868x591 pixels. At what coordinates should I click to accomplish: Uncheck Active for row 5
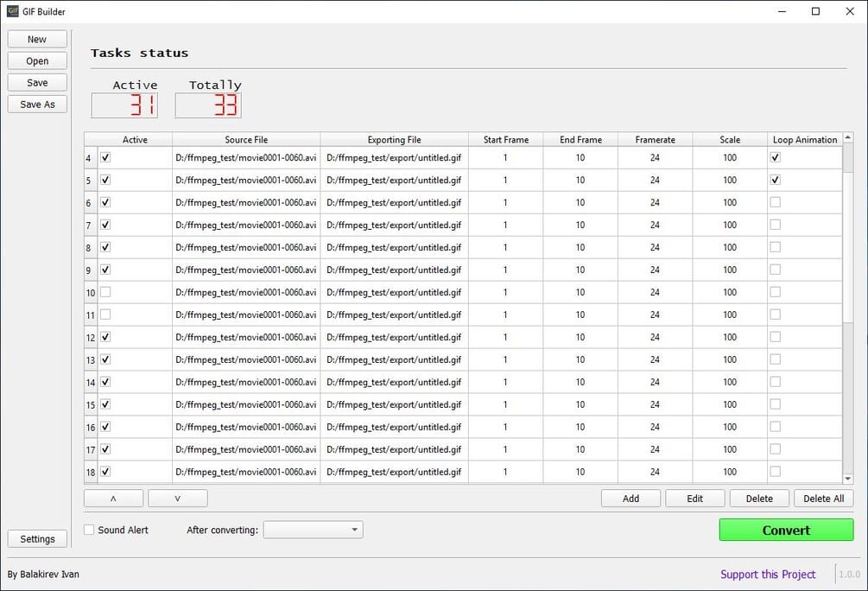coord(105,180)
